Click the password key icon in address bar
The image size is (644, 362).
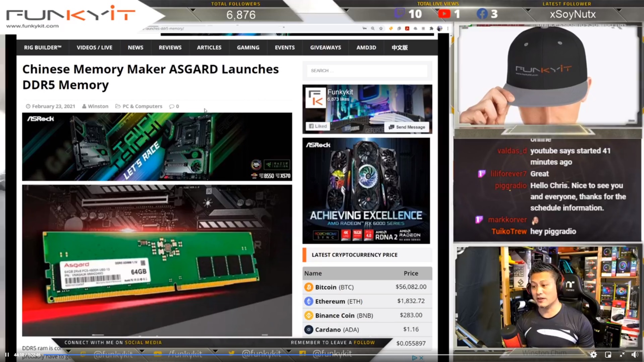pyautogui.click(x=364, y=28)
